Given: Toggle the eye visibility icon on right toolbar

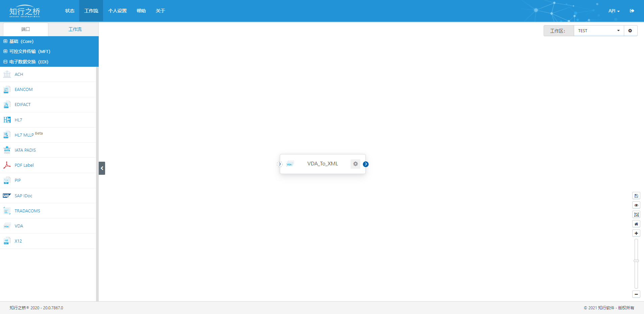Looking at the screenshot, I should tap(636, 205).
